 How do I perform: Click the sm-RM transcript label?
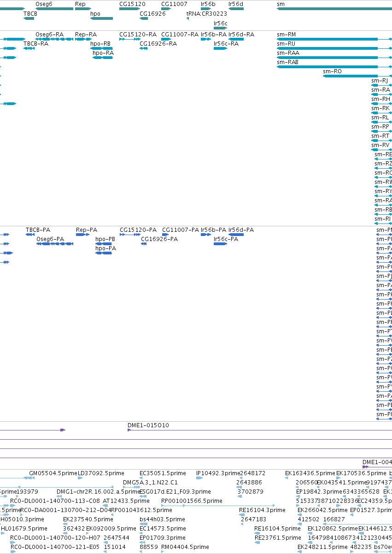point(287,34)
